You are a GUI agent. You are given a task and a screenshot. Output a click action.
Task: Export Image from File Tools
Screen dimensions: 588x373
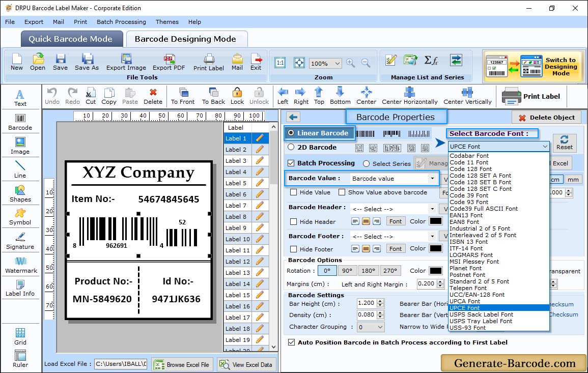click(x=126, y=62)
